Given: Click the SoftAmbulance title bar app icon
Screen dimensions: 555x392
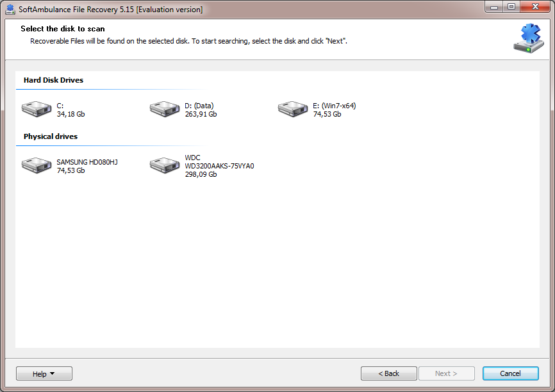Looking at the screenshot, I should (x=10, y=9).
